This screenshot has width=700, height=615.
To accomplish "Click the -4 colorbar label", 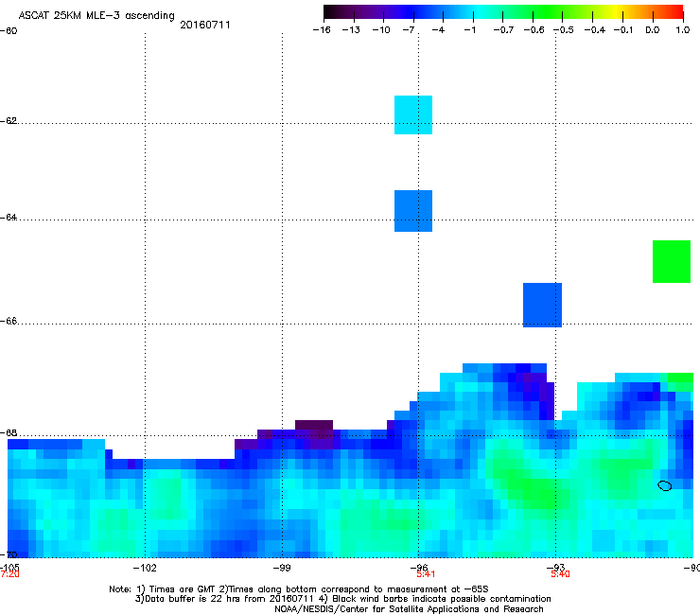I will pyautogui.click(x=438, y=30).
